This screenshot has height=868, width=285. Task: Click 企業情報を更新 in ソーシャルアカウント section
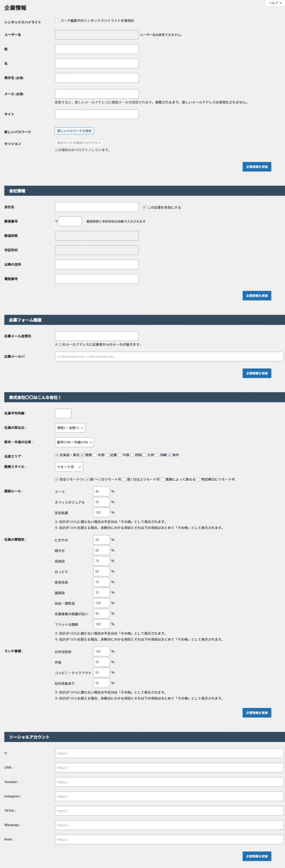pyautogui.click(x=257, y=856)
